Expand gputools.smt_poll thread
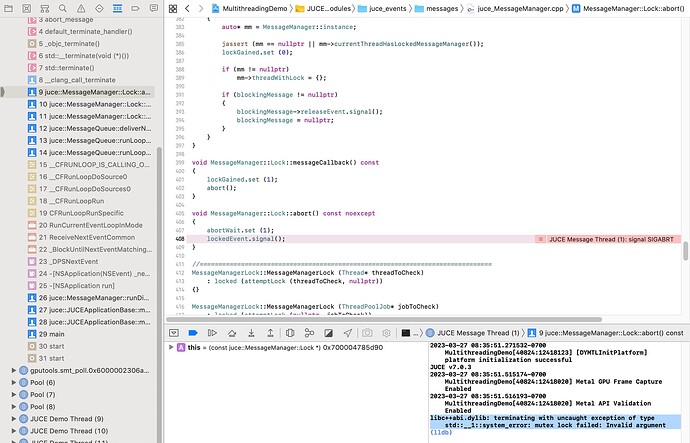 pyautogui.click(x=14, y=370)
